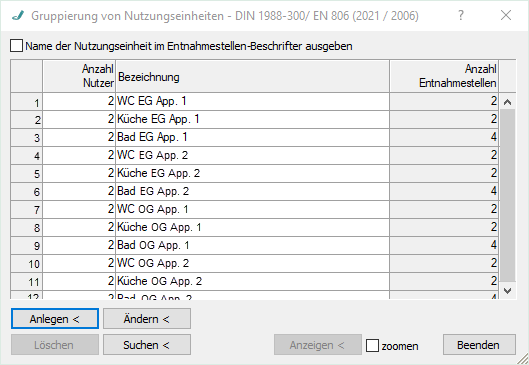The width and height of the screenshot is (529, 365).
Task: Close the Gruppierung dialog window
Action: point(506,15)
